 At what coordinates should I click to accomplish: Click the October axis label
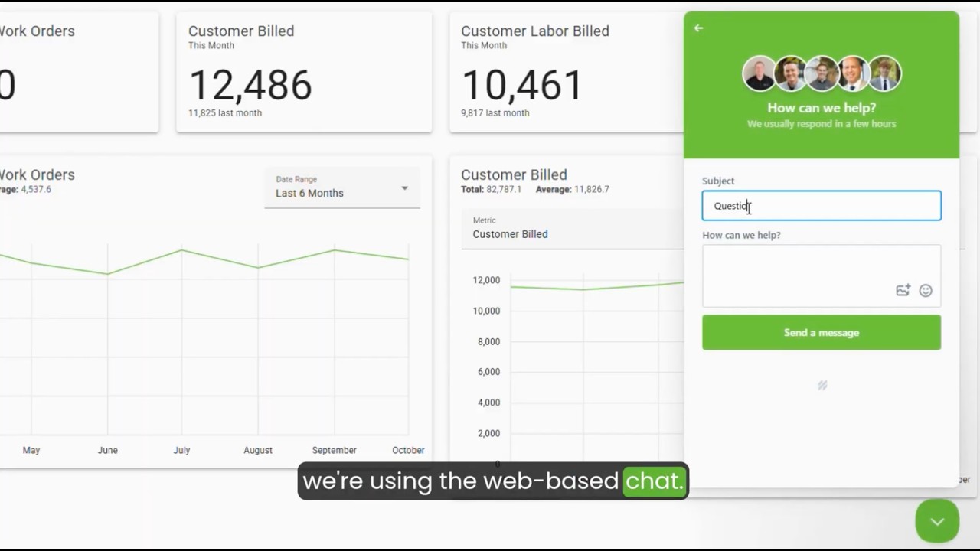408,450
